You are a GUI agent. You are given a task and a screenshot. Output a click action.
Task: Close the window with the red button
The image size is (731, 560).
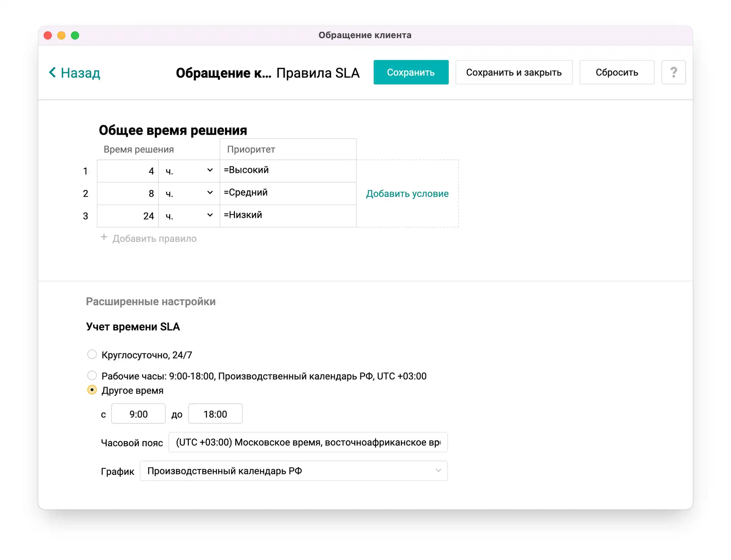click(48, 35)
